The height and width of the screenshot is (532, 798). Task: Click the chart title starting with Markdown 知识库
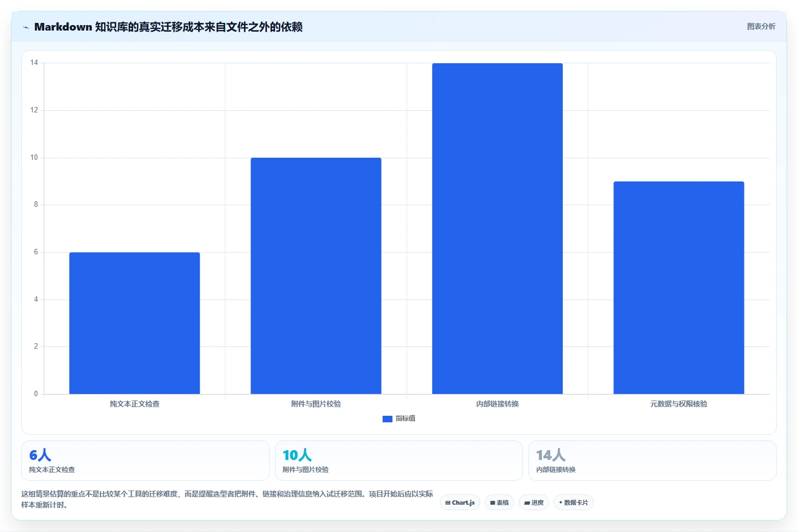(x=168, y=27)
